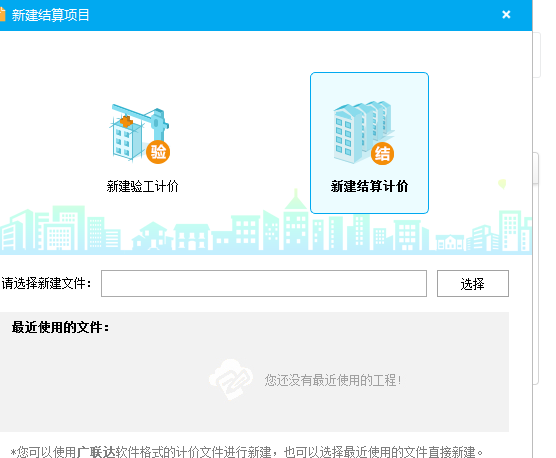This screenshot has height=458, width=556.
Task: Click the 新建验工计价 label
Action: coord(142,186)
